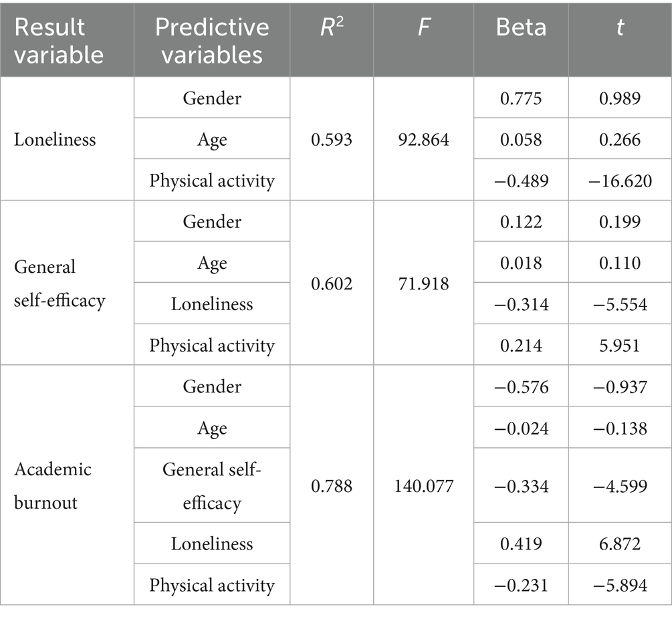Click the "Academic burnout" result variable cell
Image resolution: width=672 pixels, height=617 pixels.
53,485
